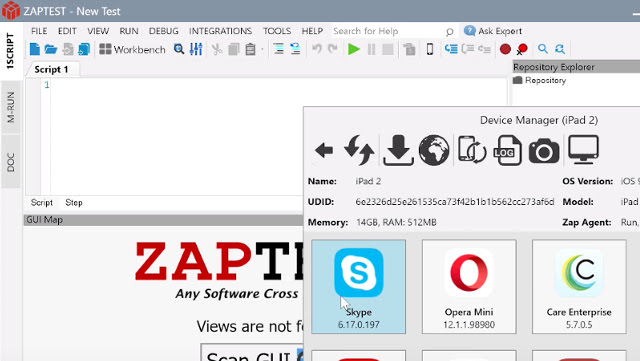Click the red record icon with x
Image resolution: width=640 pixels, height=361 pixels.
pos(522,49)
